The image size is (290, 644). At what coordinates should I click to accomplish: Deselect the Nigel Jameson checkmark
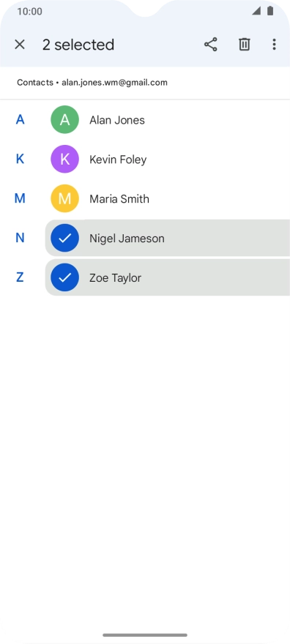(x=64, y=238)
